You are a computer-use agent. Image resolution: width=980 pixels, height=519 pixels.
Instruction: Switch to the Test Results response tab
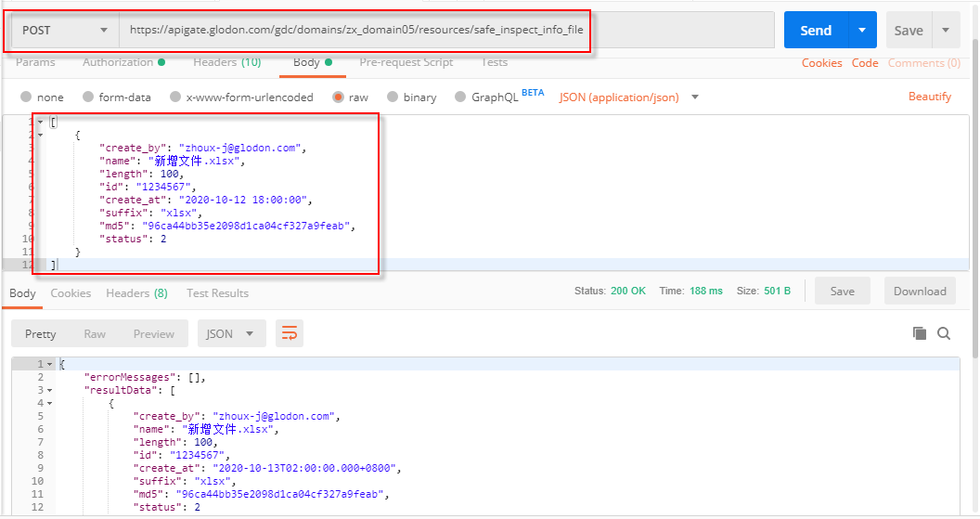point(217,292)
